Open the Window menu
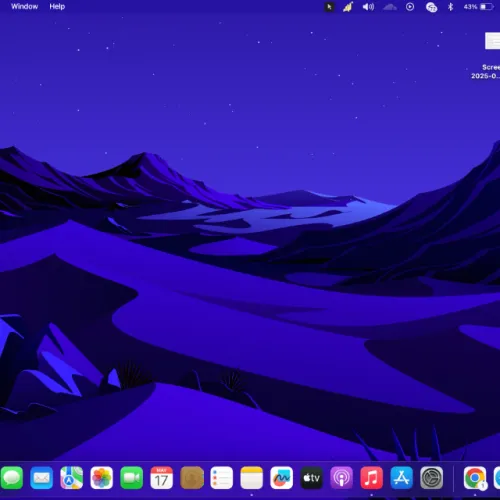 24,6
